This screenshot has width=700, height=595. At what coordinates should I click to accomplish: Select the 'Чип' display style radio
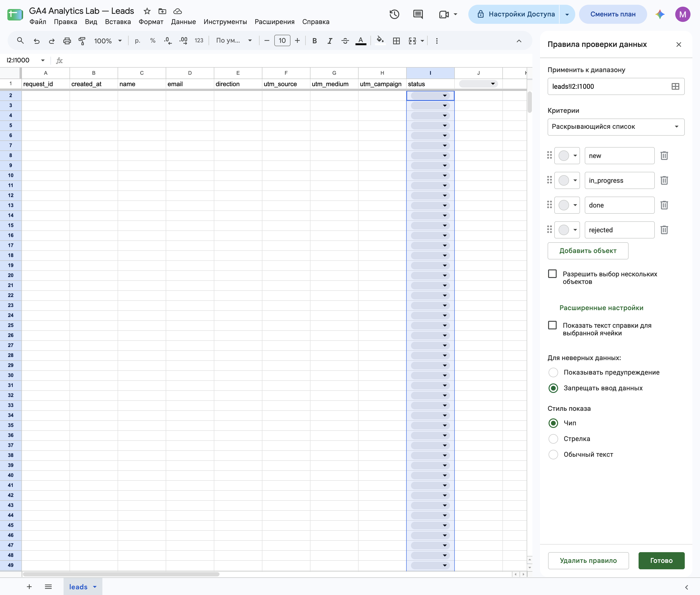553,423
